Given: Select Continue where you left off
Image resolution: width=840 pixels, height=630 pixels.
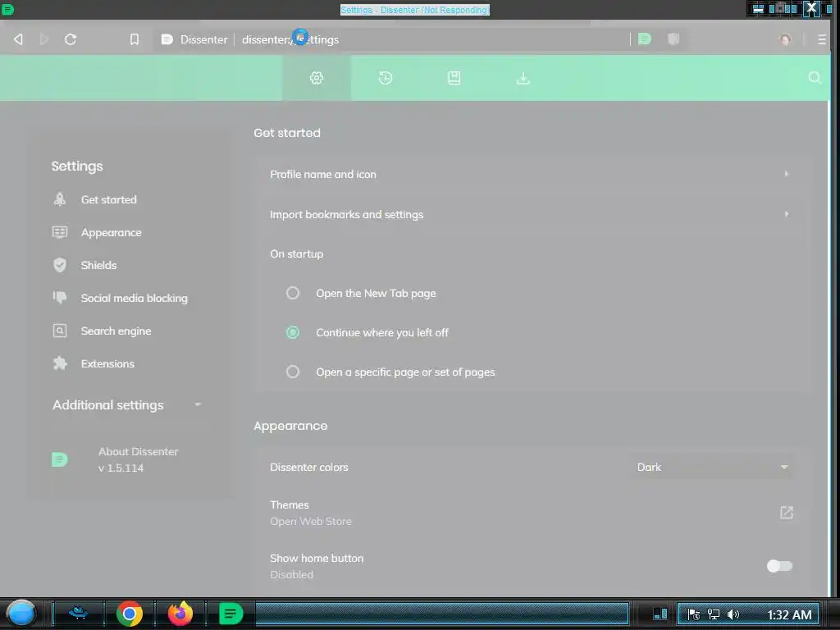Looking at the screenshot, I should pos(293,332).
